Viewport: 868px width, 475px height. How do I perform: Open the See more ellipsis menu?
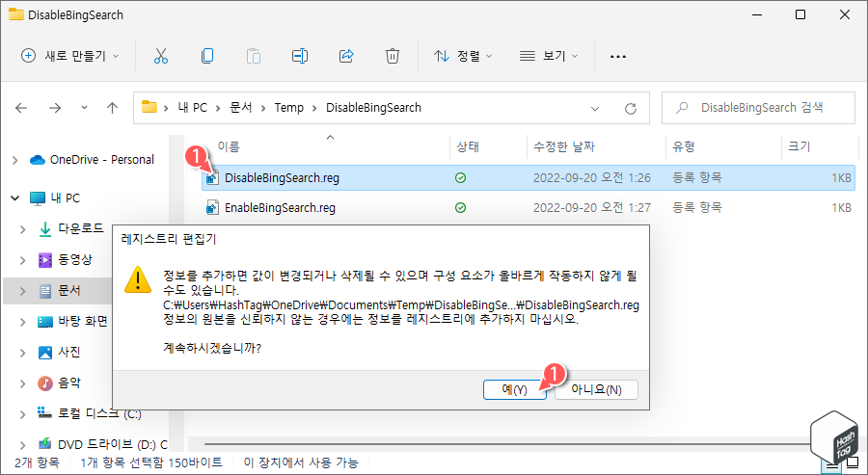click(x=618, y=57)
